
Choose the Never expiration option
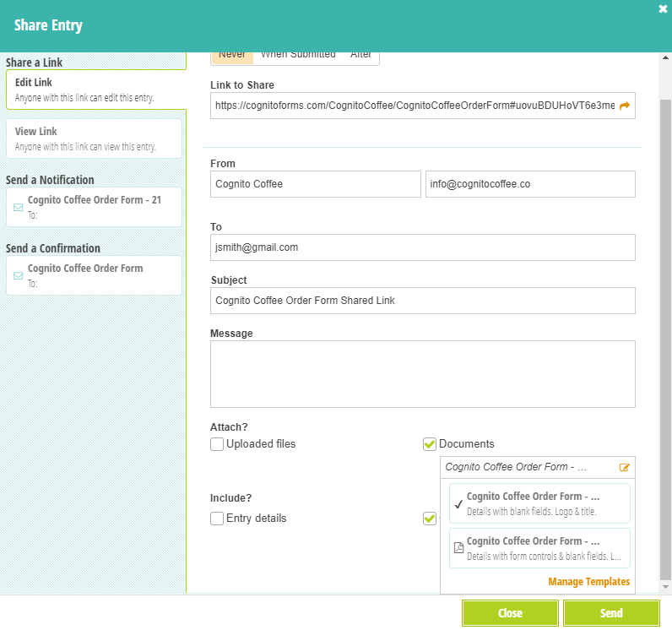coord(232,57)
